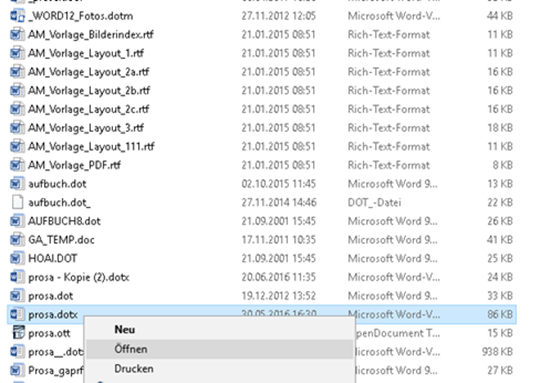The width and height of the screenshot is (551, 383).
Task: Select the file name AM_Vorlage_Layout_3.rtf
Action: [86, 128]
